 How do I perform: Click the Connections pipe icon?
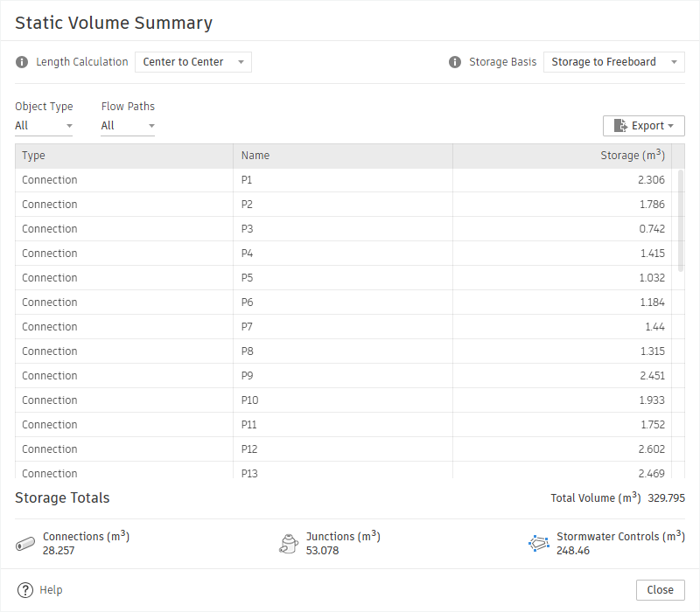click(25, 543)
